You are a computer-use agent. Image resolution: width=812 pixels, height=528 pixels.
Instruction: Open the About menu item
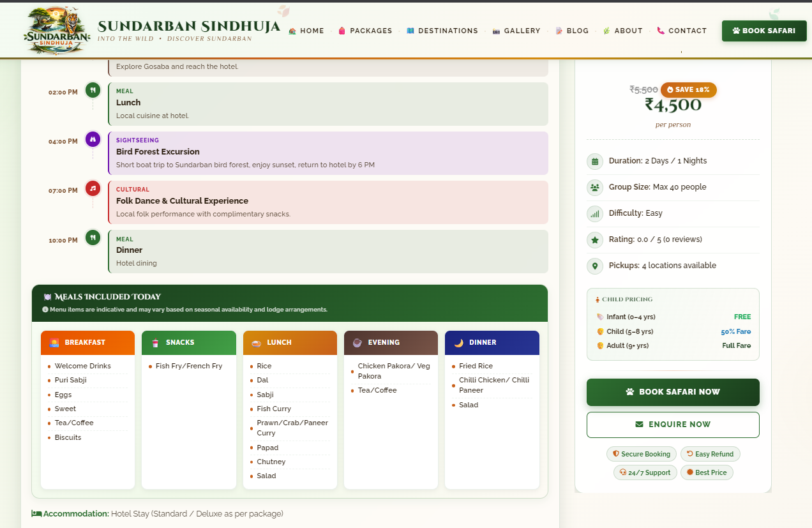click(623, 31)
